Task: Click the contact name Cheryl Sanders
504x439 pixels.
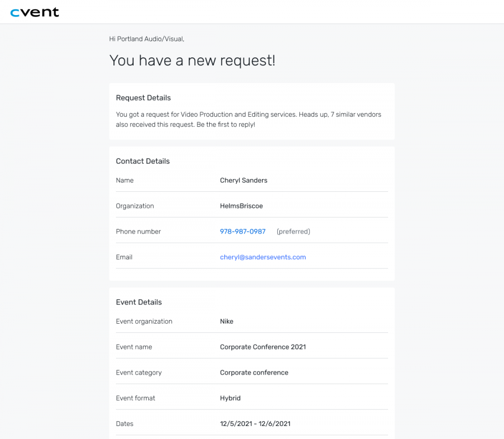Action: [243, 180]
